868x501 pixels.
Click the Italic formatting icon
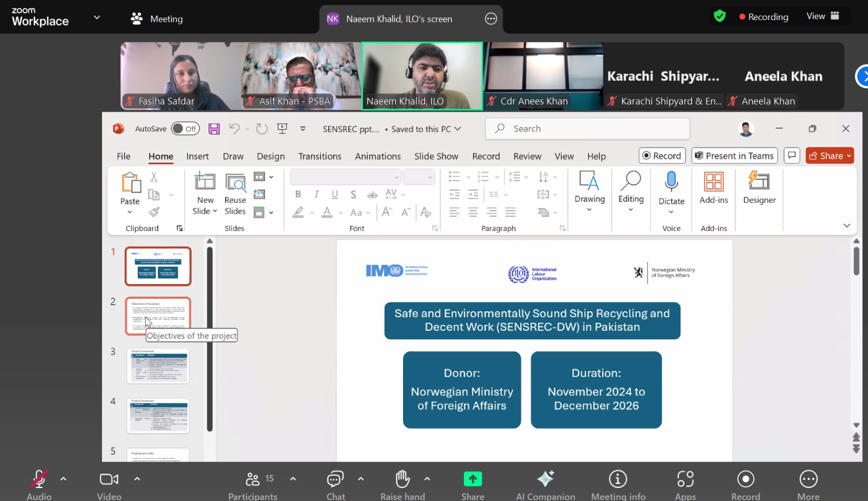tap(316, 194)
